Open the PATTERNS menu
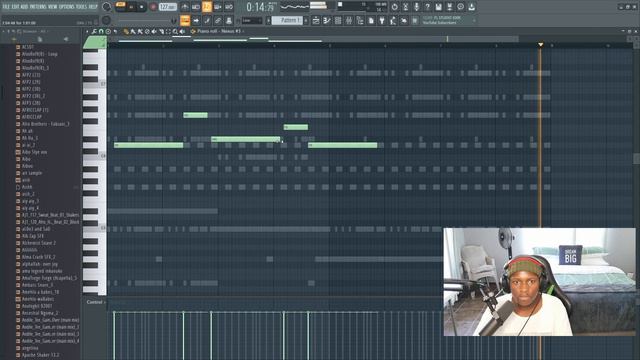The width and height of the screenshot is (640, 360). 38,7
